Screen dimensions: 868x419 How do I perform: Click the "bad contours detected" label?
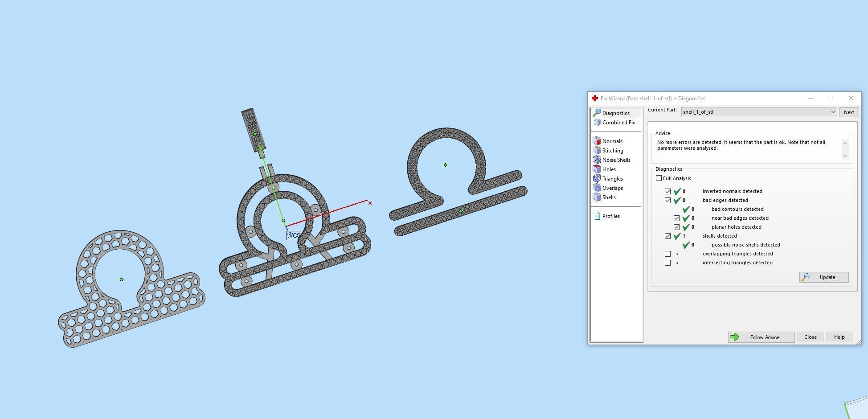[737, 209]
